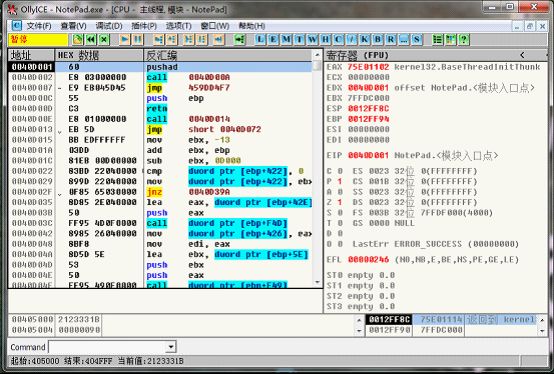The height and width of the screenshot is (374, 554).
Task: Click the EFL value 00000246
Action: 368,260
